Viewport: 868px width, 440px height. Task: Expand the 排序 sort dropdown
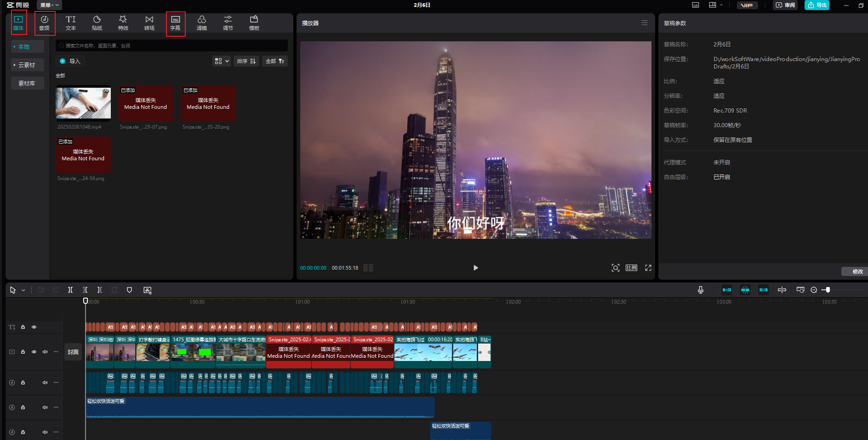tap(246, 61)
